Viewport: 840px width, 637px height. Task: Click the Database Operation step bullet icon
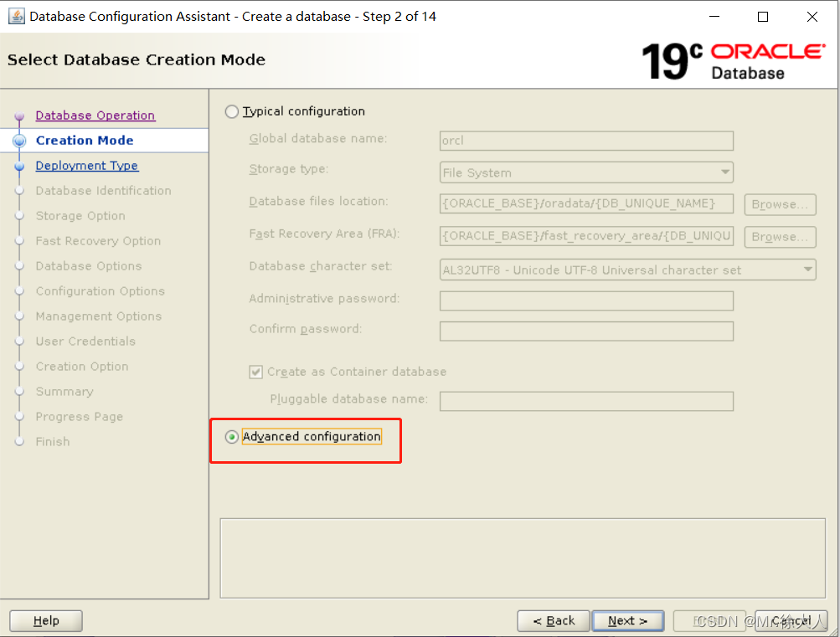pyautogui.click(x=19, y=116)
